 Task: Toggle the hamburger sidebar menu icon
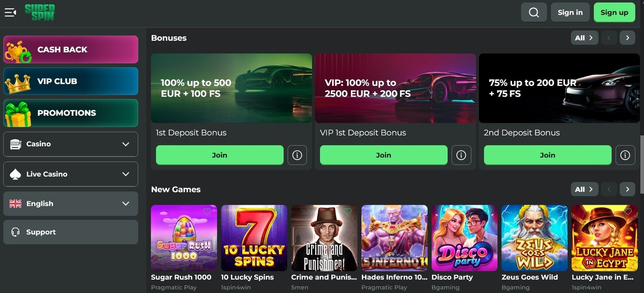click(10, 12)
